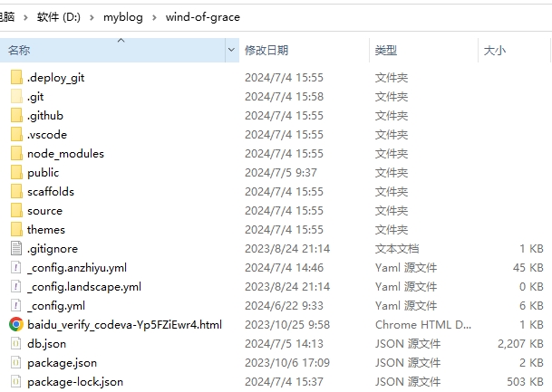Select the node_modules folder icon

pyautogui.click(x=16, y=154)
